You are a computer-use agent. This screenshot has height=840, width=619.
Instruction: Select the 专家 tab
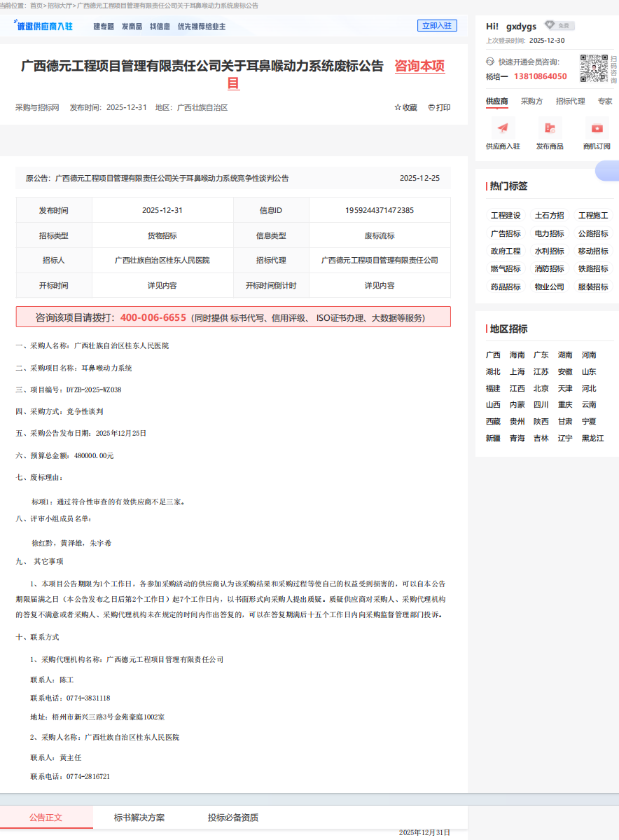point(604,101)
